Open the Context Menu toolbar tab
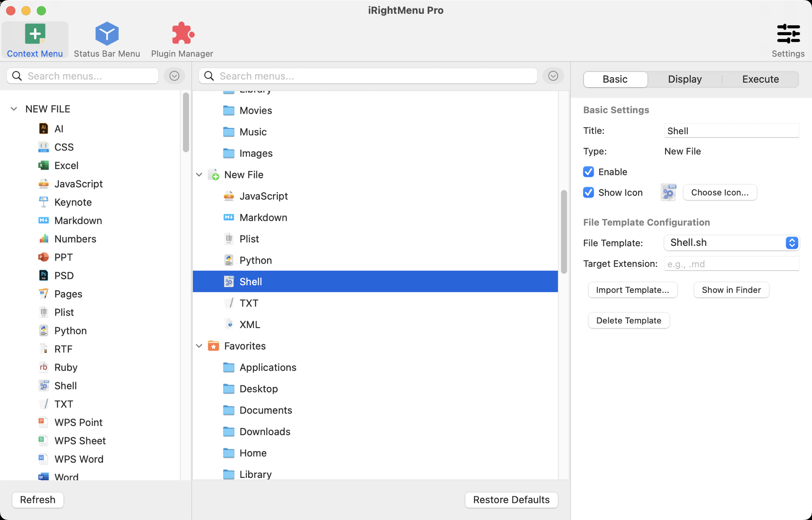 point(35,40)
